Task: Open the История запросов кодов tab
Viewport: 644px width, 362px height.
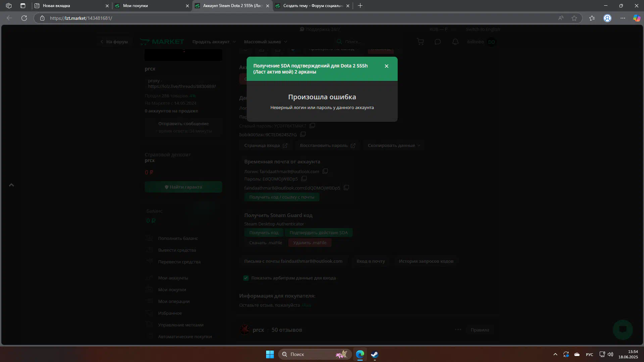Action: (426, 261)
